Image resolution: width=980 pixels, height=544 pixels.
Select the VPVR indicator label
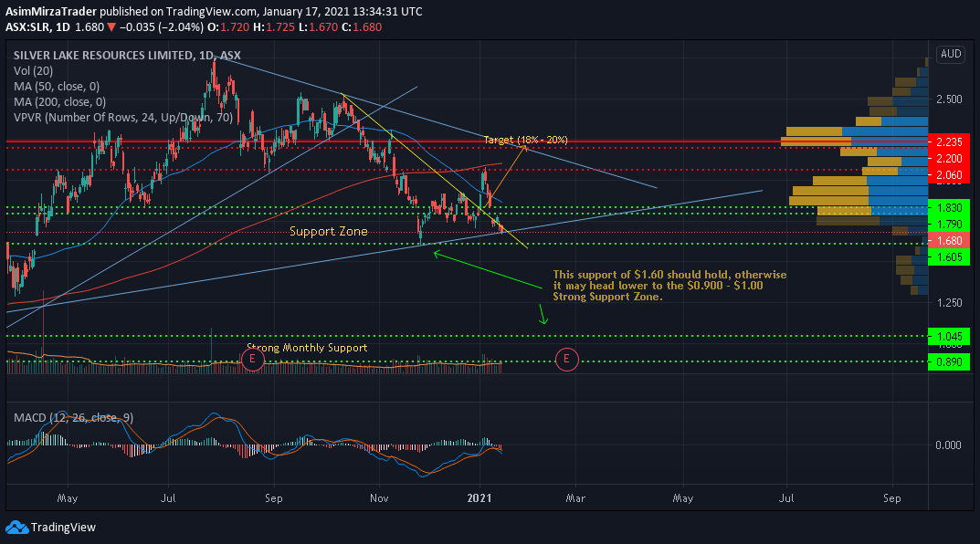(123, 118)
